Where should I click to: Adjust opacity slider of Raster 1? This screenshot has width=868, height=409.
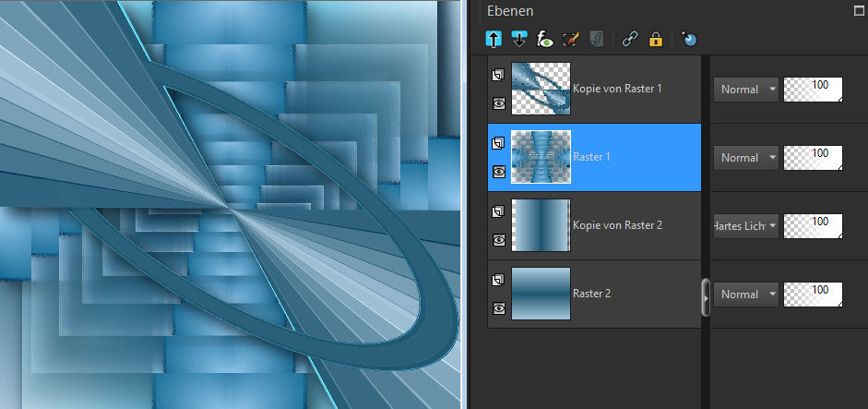tap(814, 158)
